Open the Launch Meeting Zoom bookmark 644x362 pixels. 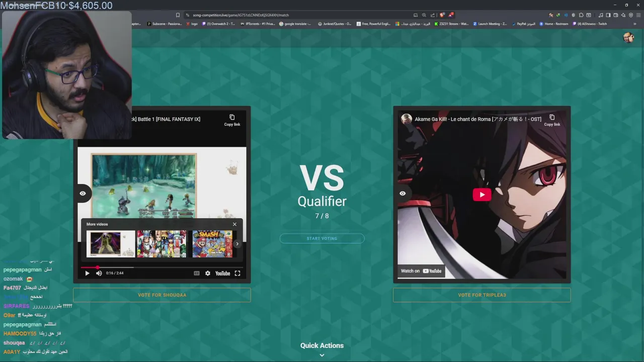(490, 24)
